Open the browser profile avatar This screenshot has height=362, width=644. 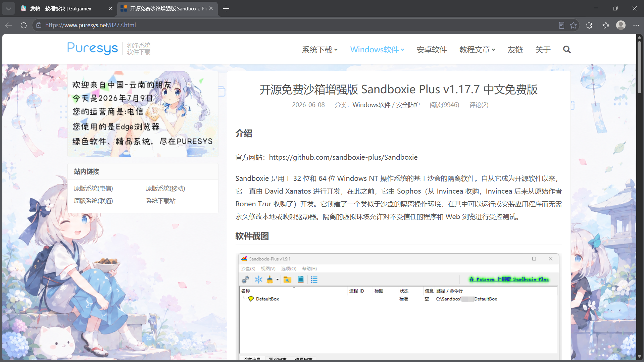click(x=621, y=25)
